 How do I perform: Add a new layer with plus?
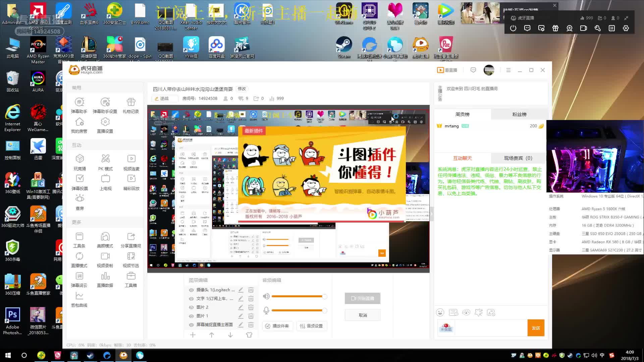(193, 335)
